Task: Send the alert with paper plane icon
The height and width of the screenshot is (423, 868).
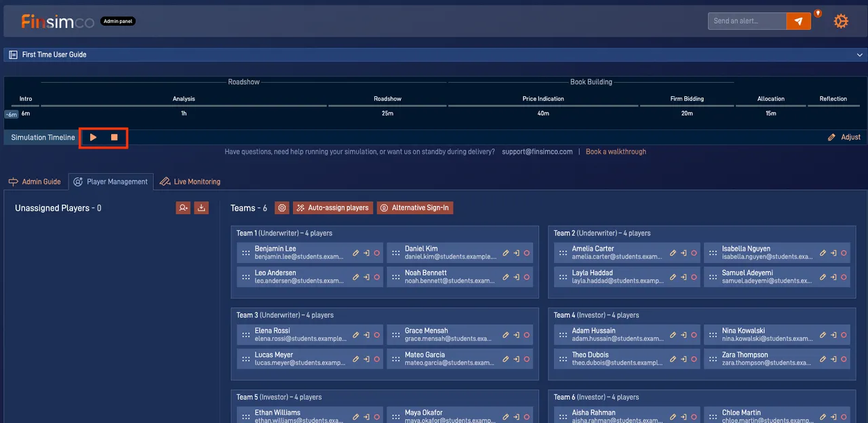Action: [799, 21]
